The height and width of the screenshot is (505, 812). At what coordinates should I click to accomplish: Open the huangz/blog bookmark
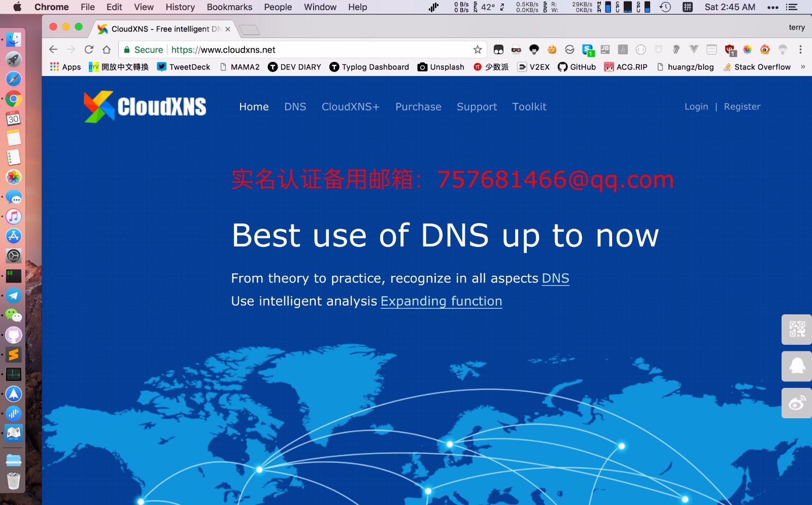pos(685,67)
